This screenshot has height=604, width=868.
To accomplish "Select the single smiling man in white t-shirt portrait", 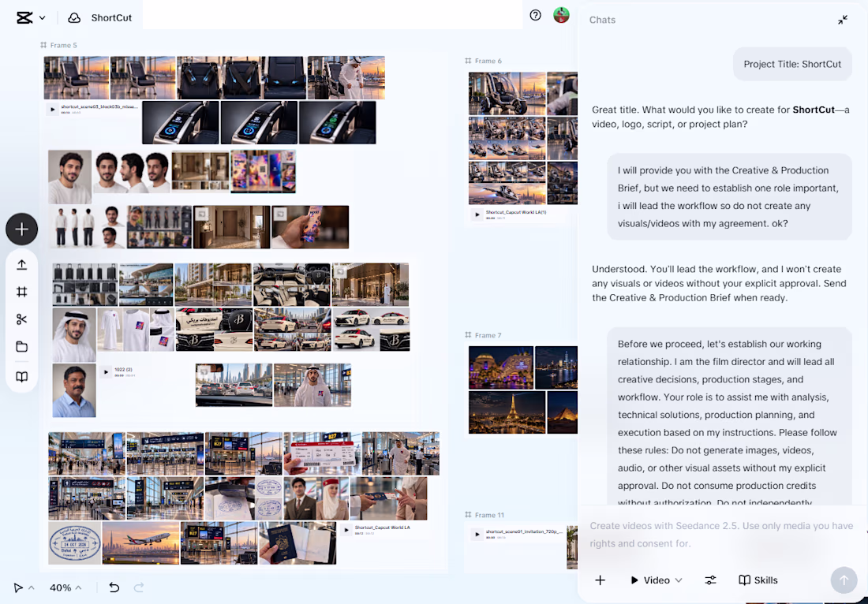I will pyautogui.click(x=69, y=177).
